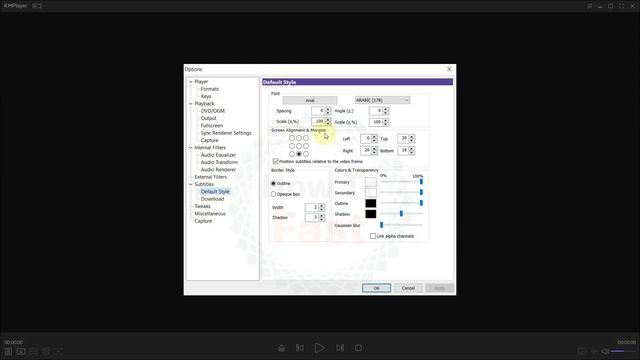The image size is (640, 360).
Task: Click the eject/open file icon
Action: pyautogui.click(x=281, y=348)
